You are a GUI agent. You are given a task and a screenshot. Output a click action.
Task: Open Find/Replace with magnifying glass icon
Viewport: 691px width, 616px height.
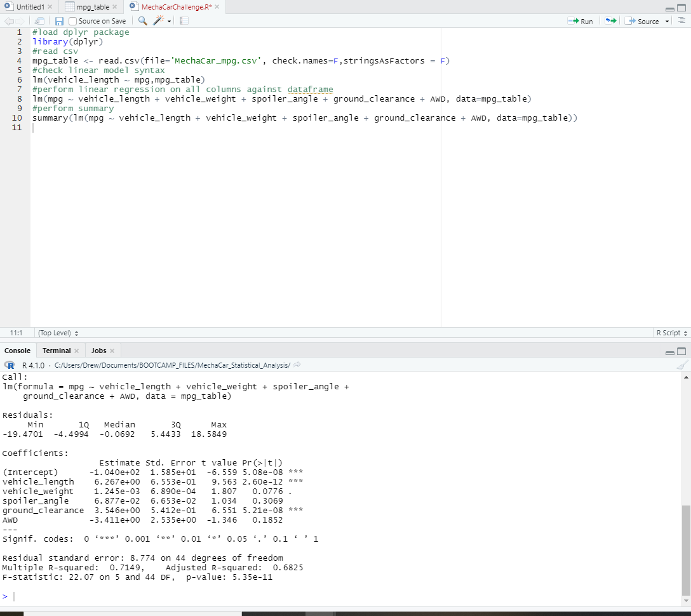click(x=143, y=21)
